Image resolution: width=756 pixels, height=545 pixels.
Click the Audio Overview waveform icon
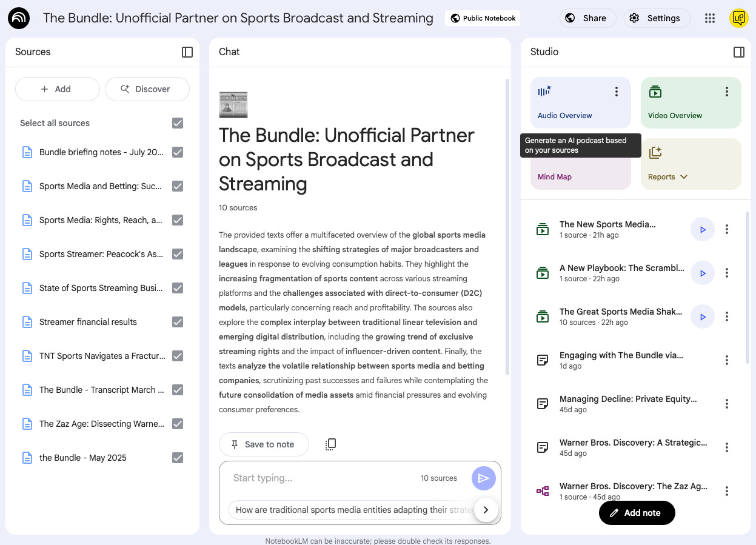click(544, 92)
